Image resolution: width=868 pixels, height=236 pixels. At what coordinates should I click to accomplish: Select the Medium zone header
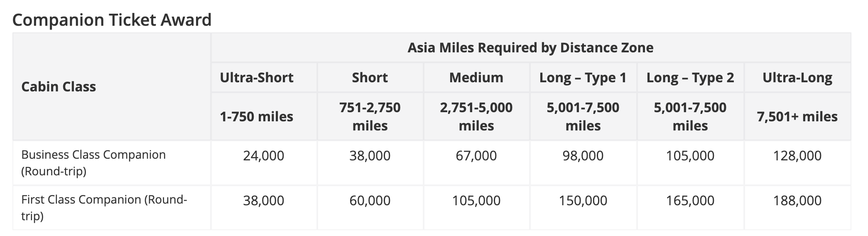pyautogui.click(x=476, y=77)
